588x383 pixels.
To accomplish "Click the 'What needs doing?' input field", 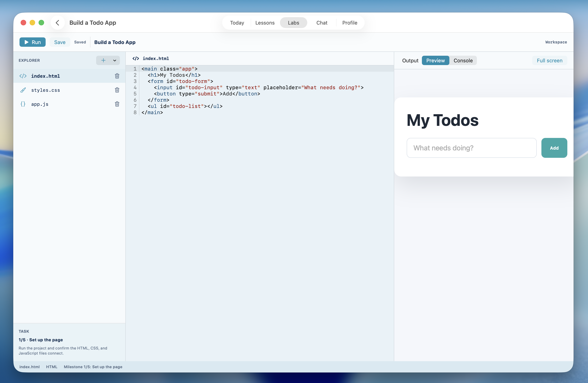I will point(471,148).
